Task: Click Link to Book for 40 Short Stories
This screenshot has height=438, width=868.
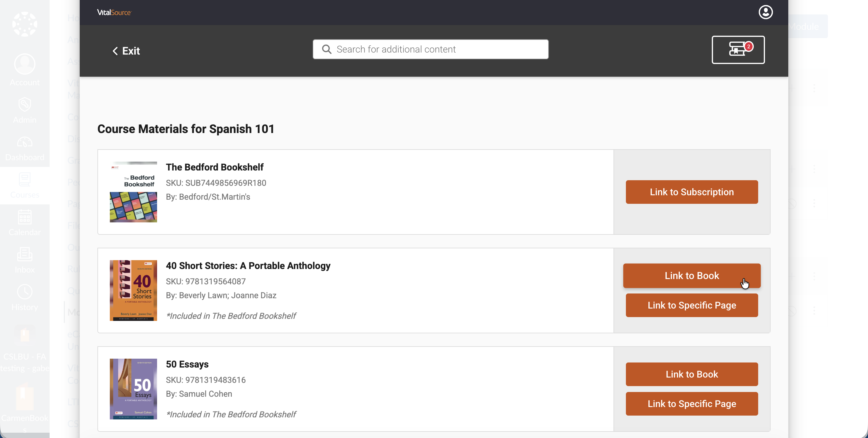Action: tap(691, 276)
